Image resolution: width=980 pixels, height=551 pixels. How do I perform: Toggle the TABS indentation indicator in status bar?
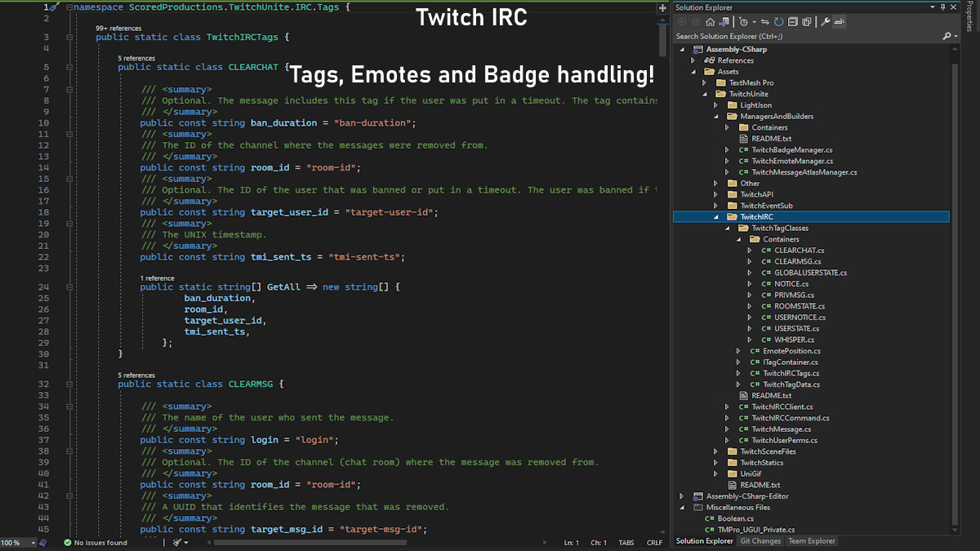[x=626, y=543]
